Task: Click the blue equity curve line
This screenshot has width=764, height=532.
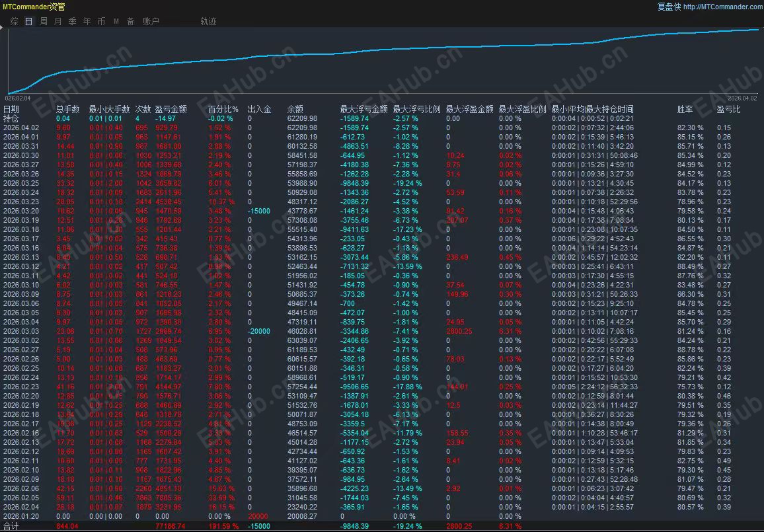Action: 383,50
